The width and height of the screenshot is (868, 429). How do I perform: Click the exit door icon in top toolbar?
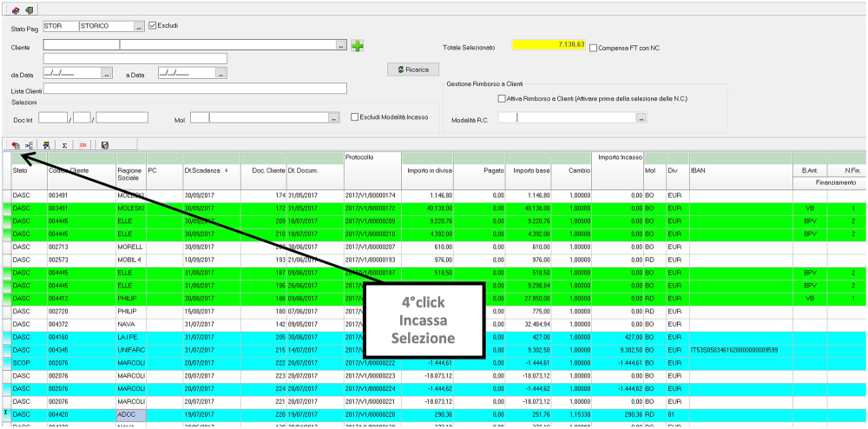29,10
